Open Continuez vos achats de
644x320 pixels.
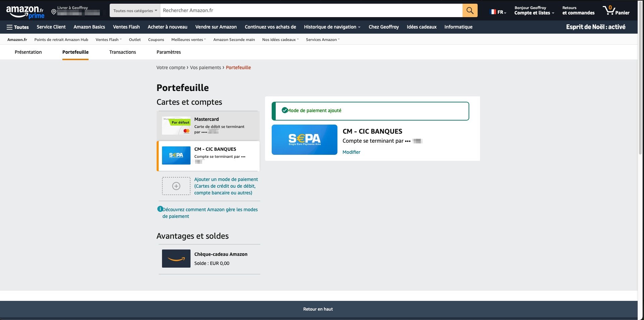pos(270,27)
